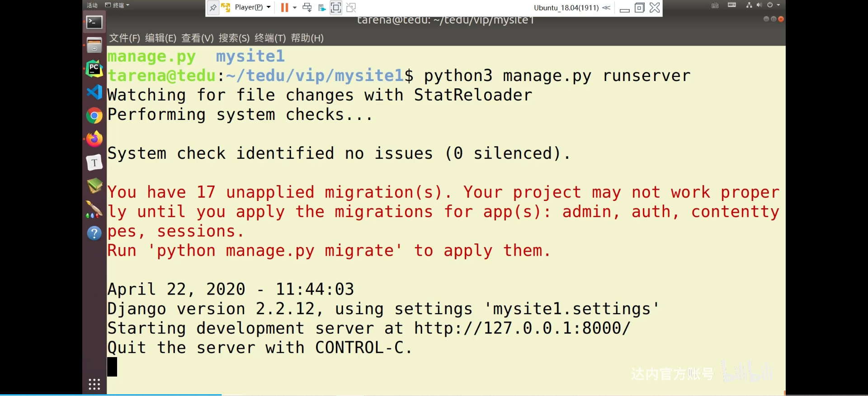Viewport: 868px width, 396px height.
Task: Open the 帮助(H) menu
Action: click(307, 38)
